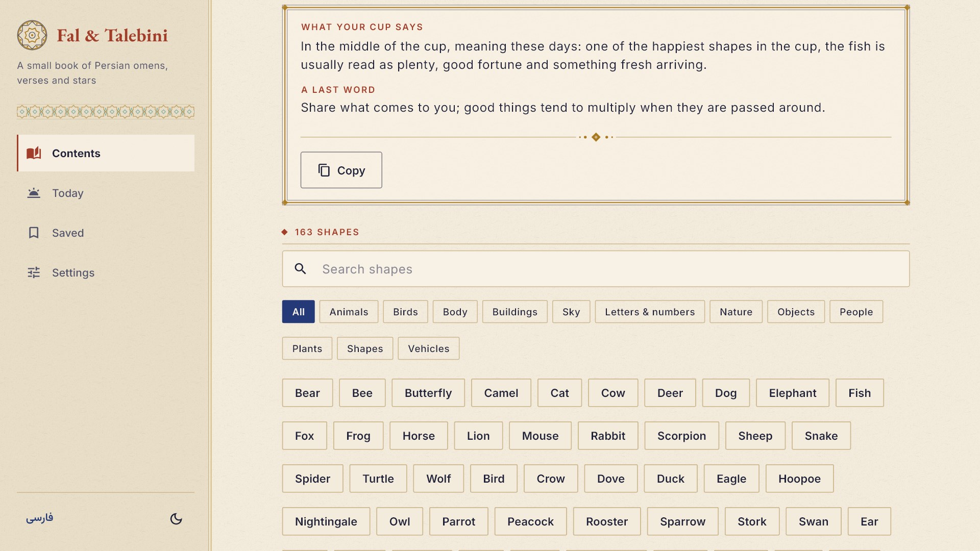Image resolution: width=980 pixels, height=551 pixels.
Task: Choose the Butterfly shape
Action: coord(428,393)
